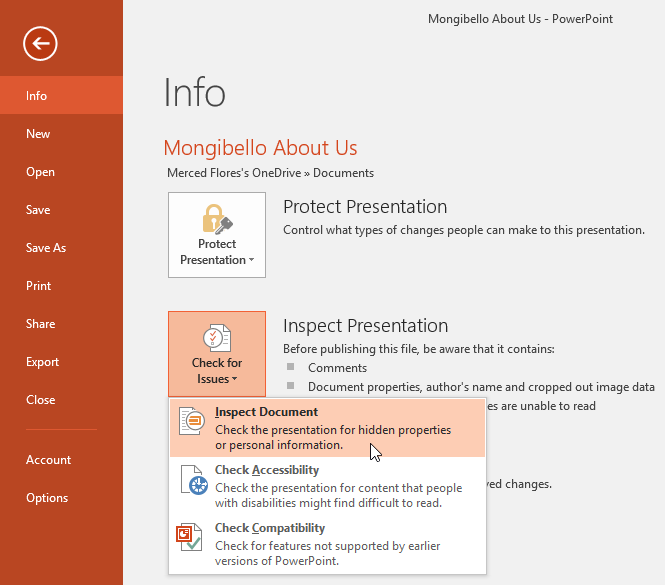The image size is (665, 585).
Task: Choose Close to close the presentation
Action: coord(40,400)
